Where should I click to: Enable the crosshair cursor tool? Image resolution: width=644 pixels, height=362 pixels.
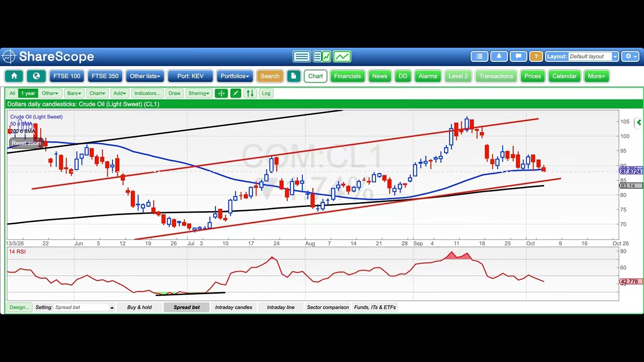point(221,93)
